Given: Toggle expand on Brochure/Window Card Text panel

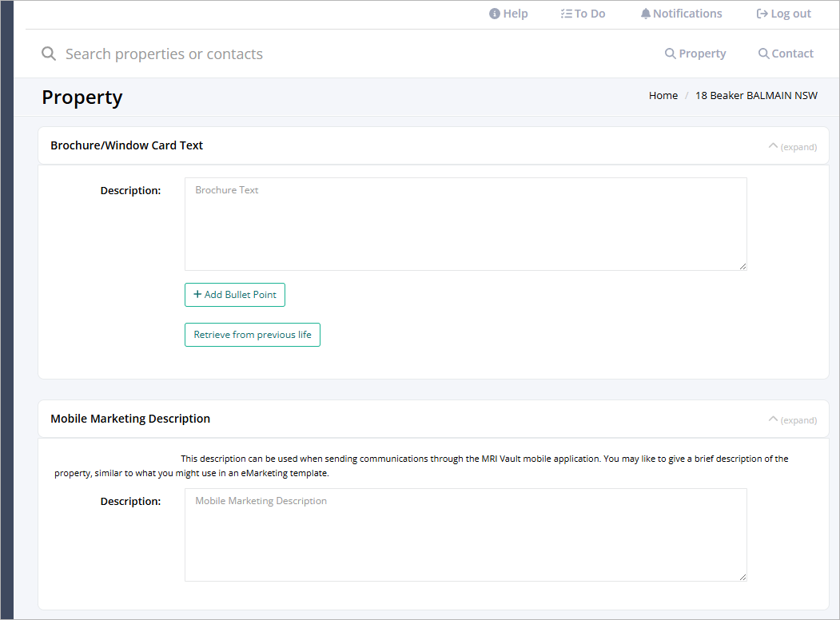Looking at the screenshot, I should coord(793,147).
